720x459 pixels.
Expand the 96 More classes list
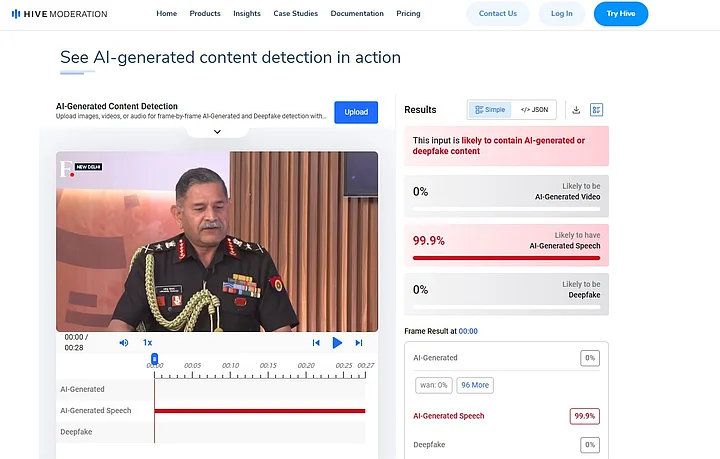click(475, 385)
